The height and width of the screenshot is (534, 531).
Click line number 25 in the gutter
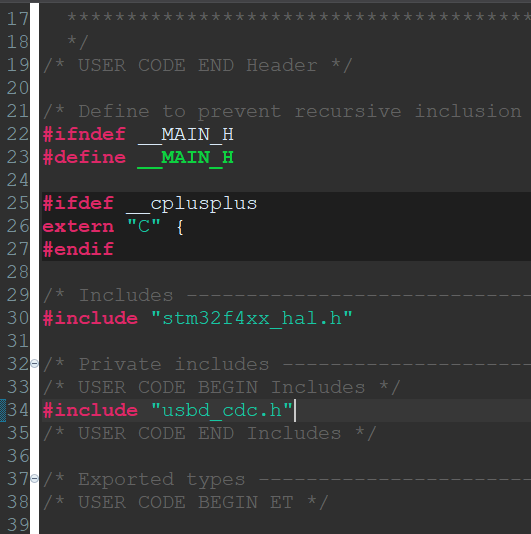tap(18, 203)
